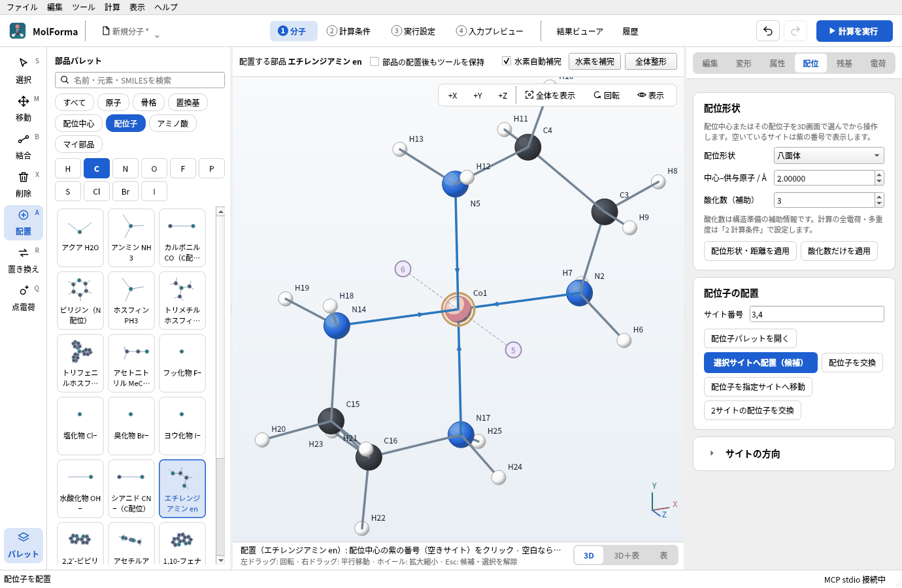
Task: Click 全体を表示 fit-view icon
Action: pos(550,95)
